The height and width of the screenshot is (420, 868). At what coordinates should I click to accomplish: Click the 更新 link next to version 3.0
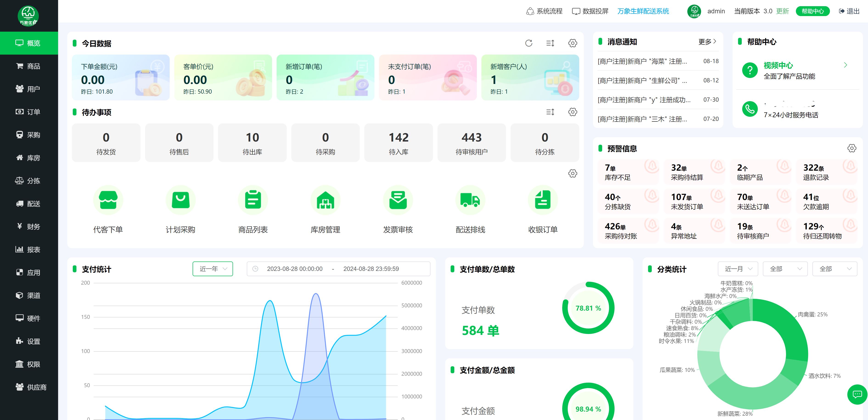click(x=782, y=11)
